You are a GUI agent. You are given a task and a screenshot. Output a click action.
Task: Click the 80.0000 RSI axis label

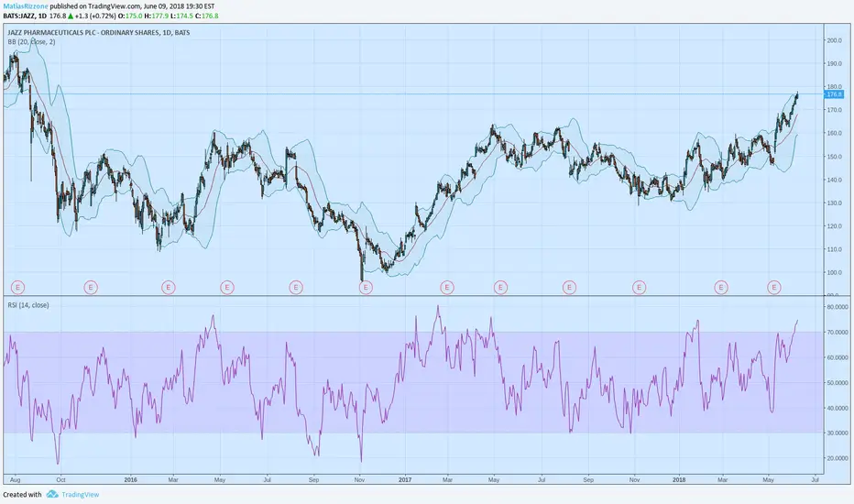pos(838,307)
